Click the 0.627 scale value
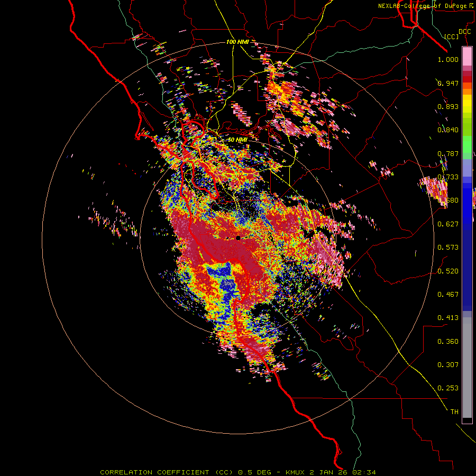This screenshot has height=476, width=476. (x=448, y=224)
